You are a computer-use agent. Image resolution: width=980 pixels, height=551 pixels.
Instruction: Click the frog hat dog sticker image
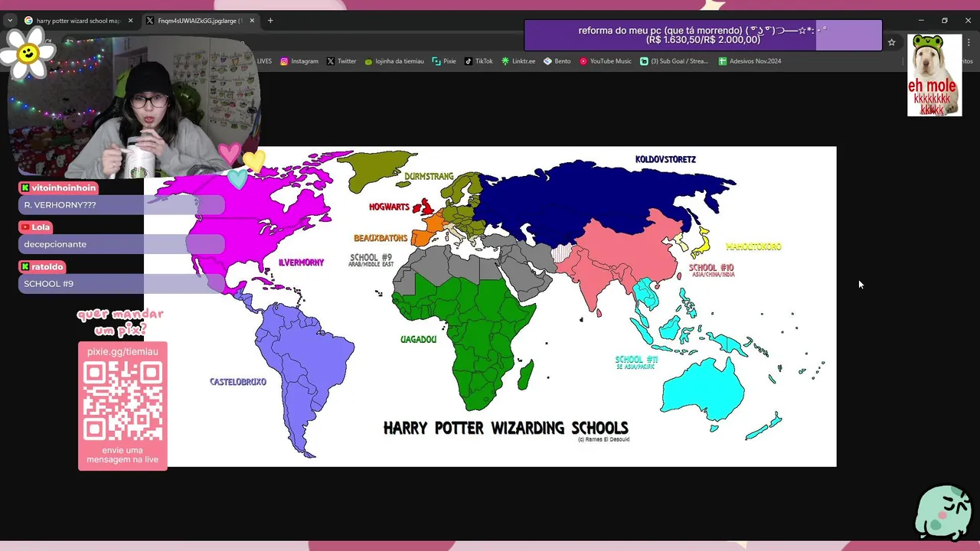(x=934, y=75)
